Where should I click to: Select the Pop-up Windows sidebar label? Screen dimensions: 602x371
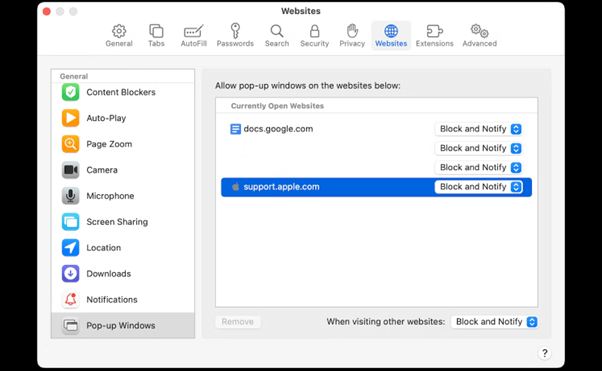click(121, 326)
